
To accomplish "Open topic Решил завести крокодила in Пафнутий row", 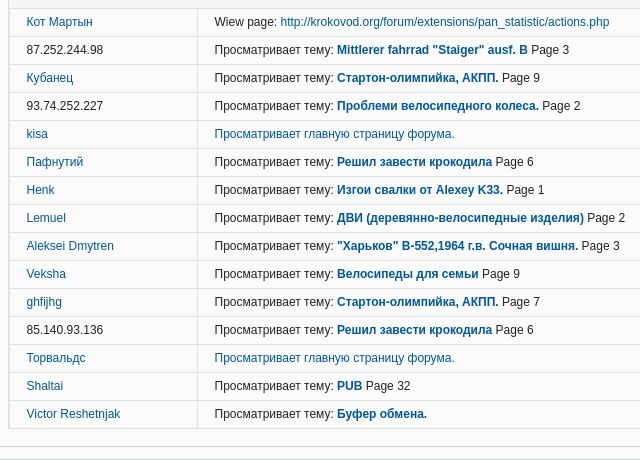I will [x=414, y=162].
